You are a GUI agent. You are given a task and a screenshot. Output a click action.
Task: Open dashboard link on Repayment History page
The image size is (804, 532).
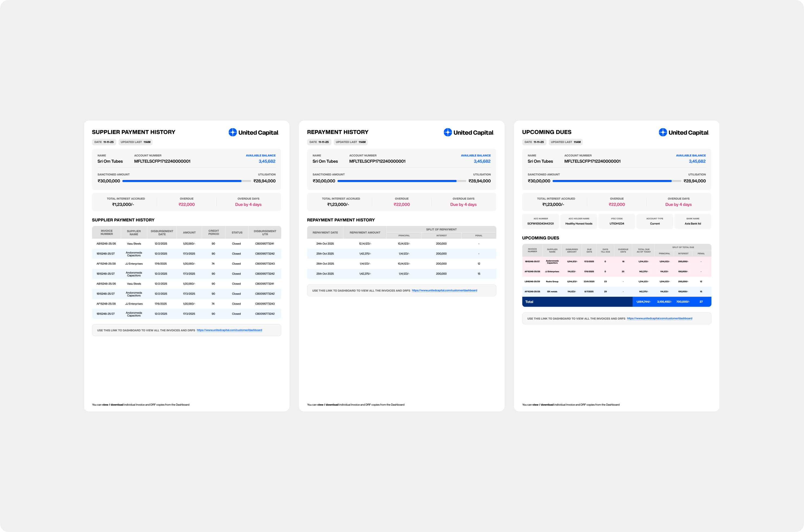pyautogui.click(x=444, y=290)
